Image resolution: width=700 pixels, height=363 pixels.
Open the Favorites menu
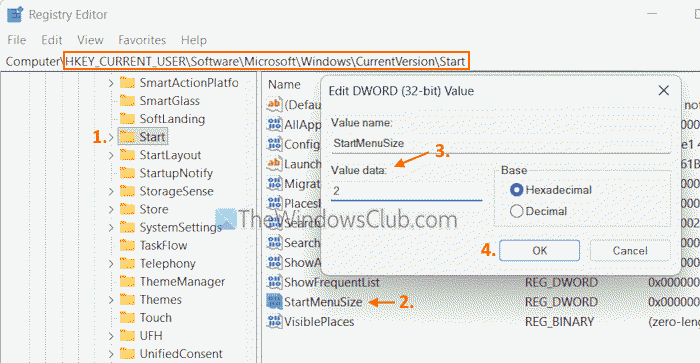[x=142, y=40]
